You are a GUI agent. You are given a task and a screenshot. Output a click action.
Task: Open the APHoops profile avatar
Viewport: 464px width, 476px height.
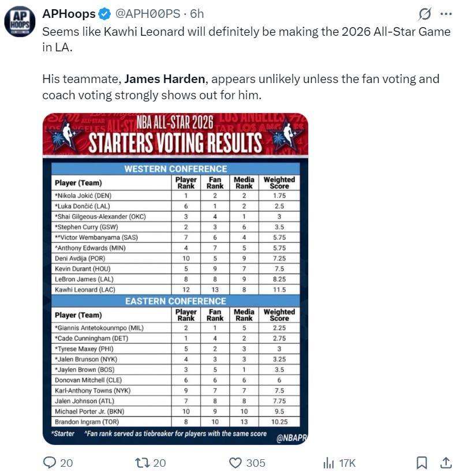(20, 23)
